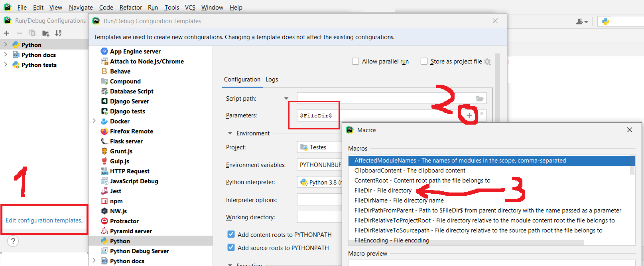Open the File menu
644x266 pixels.
(x=22, y=8)
